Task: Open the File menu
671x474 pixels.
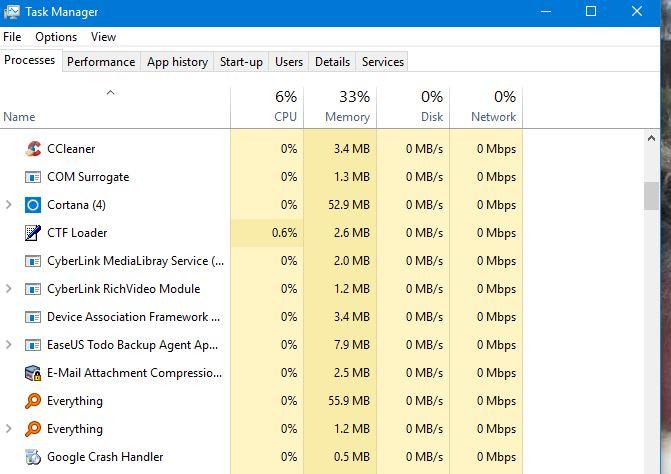Action: pyautogui.click(x=12, y=37)
